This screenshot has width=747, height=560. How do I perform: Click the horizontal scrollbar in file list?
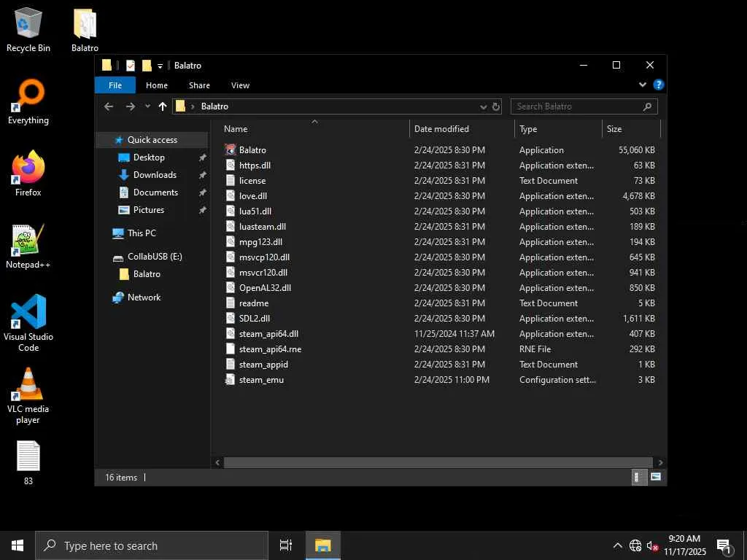click(438, 462)
